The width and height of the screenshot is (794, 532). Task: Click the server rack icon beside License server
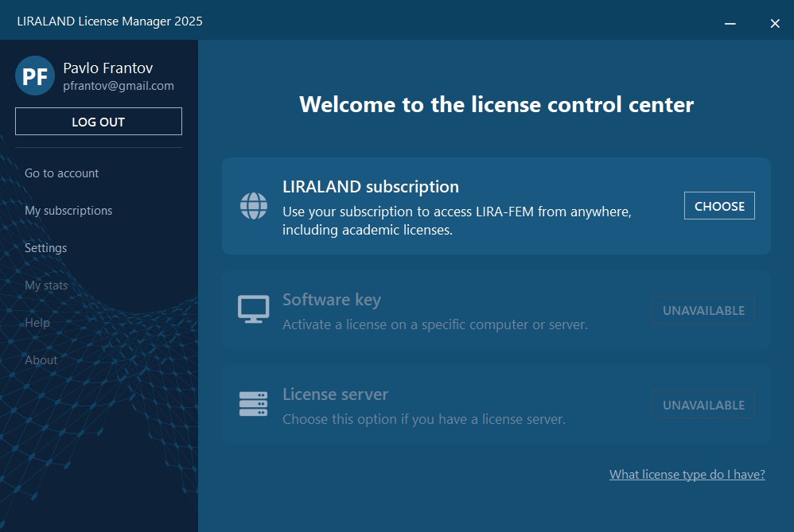tap(254, 404)
